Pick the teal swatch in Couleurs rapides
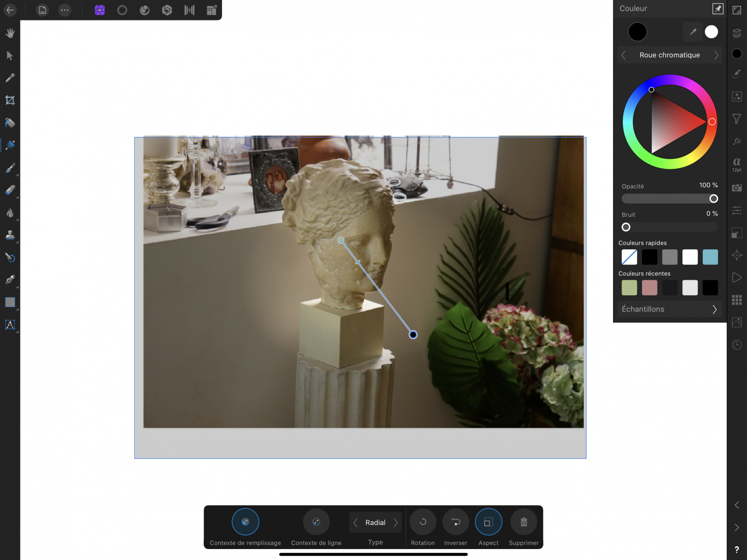 pos(710,257)
